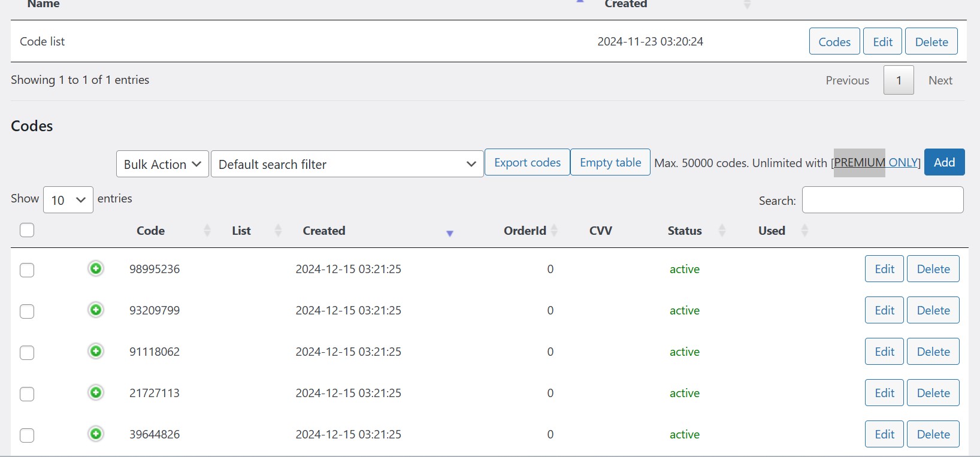980x457 pixels.
Task: Click the blue Add button
Action: click(x=944, y=162)
